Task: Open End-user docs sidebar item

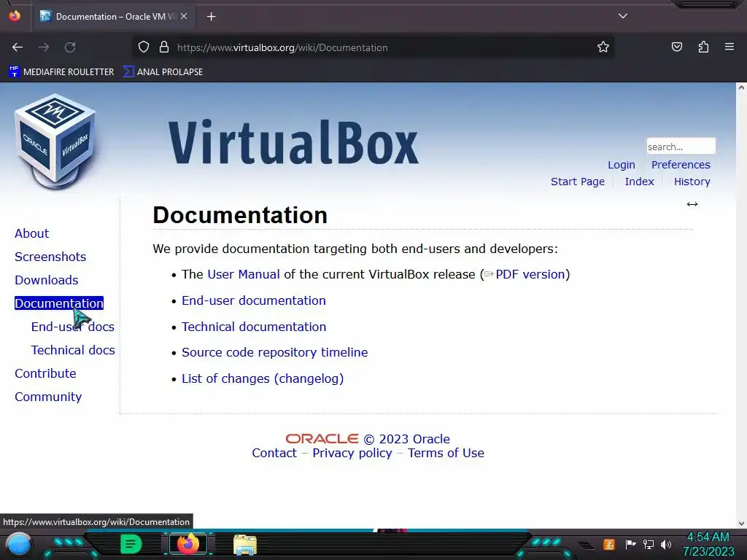Action: pyautogui.click(x=73, y=327)
